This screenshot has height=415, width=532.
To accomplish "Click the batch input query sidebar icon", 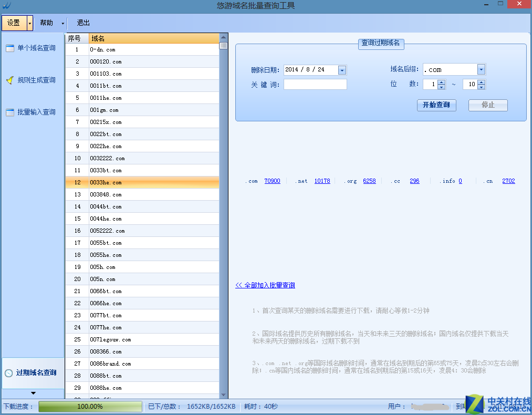I will tap(10, 112).
